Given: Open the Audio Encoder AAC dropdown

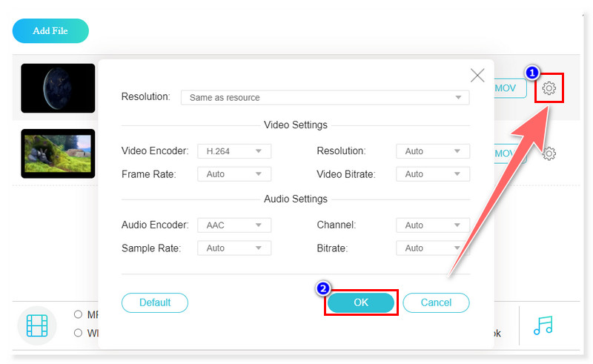Looking at the screenshot, I should (234, 225).
